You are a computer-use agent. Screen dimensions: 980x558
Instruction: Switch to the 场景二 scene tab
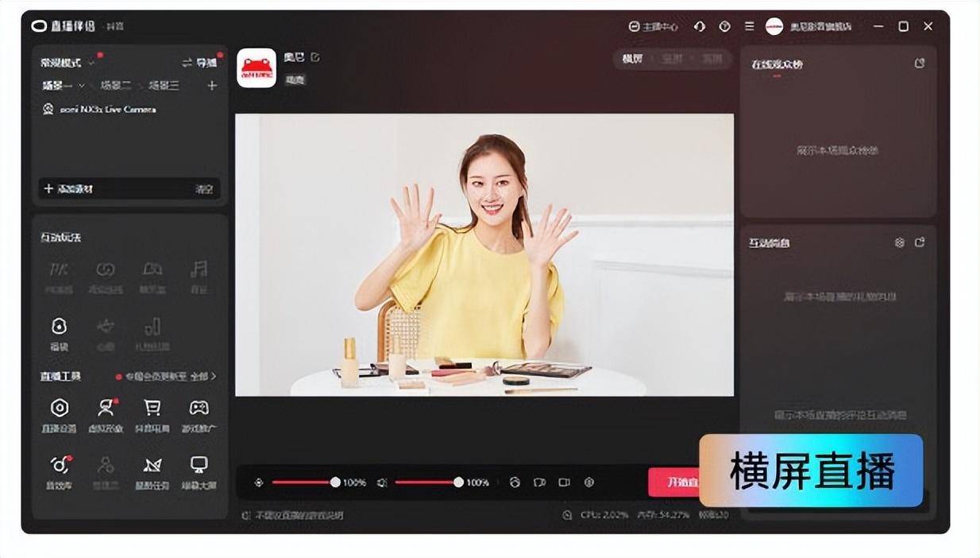point(115,86)
